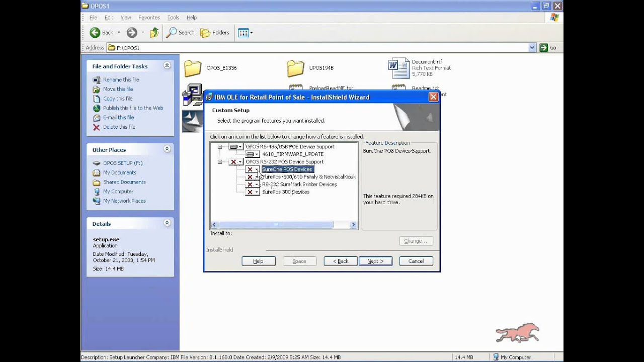
Task: Open the Tools menu
Action: coord(173,18)
